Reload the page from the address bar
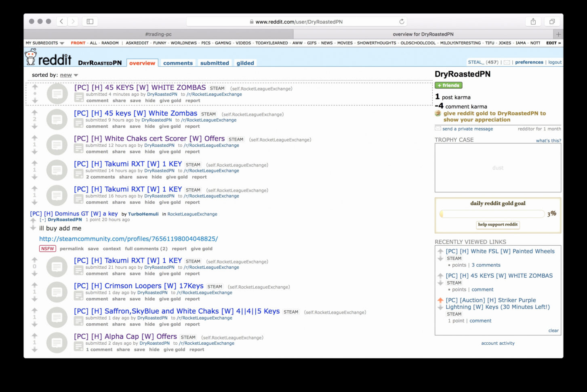Image resolution: width=587 pixels, height=392 pixels. 402,21
